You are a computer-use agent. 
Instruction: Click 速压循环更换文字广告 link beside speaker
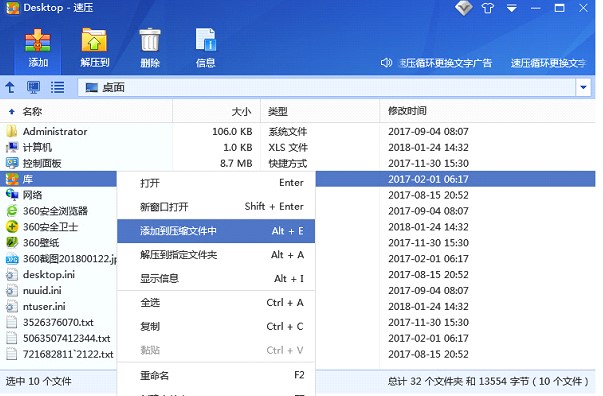[445, 63]
